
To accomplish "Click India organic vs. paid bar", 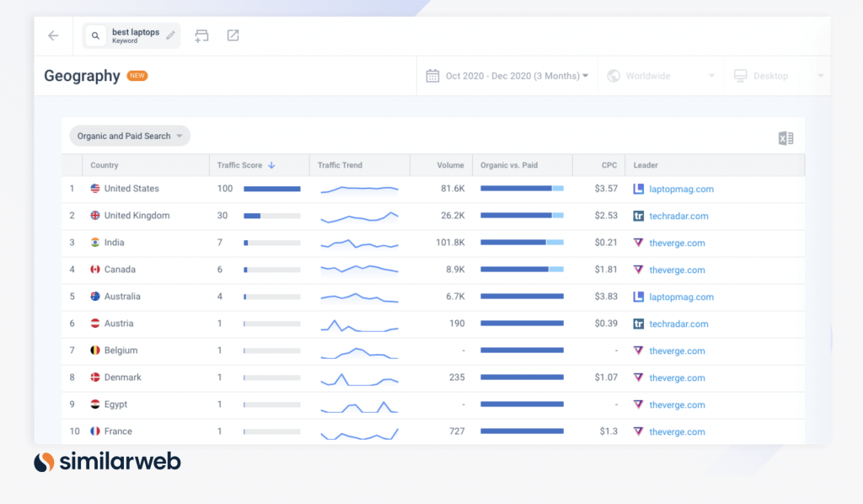I will [522, 242].
